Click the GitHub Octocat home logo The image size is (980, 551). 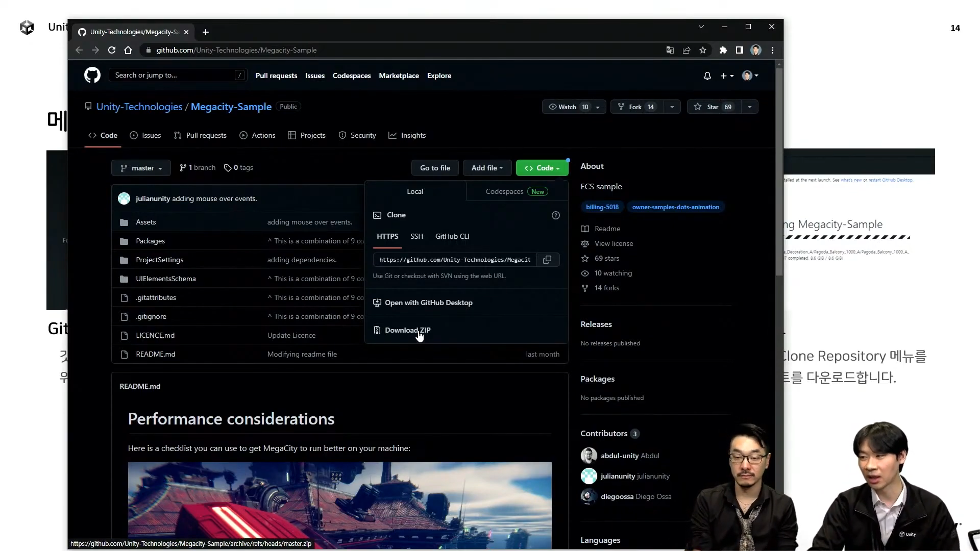click(x=92, y=76)
